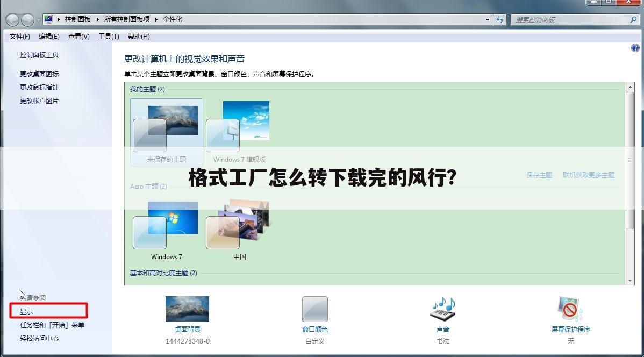Click the Aero 主题 (2) group header
This screenshot has height=357, width=644.
click(x=148, y=187)
